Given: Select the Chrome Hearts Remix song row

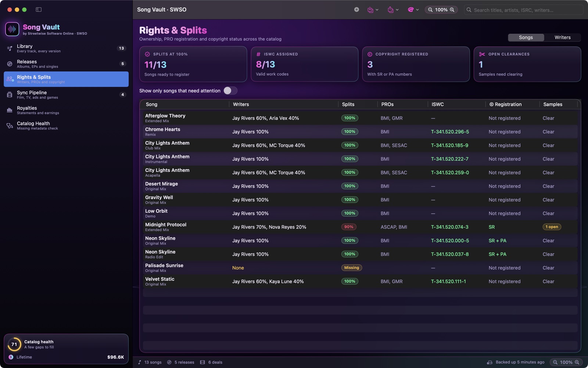Looking at the screenshot, I should click(360, 132).
